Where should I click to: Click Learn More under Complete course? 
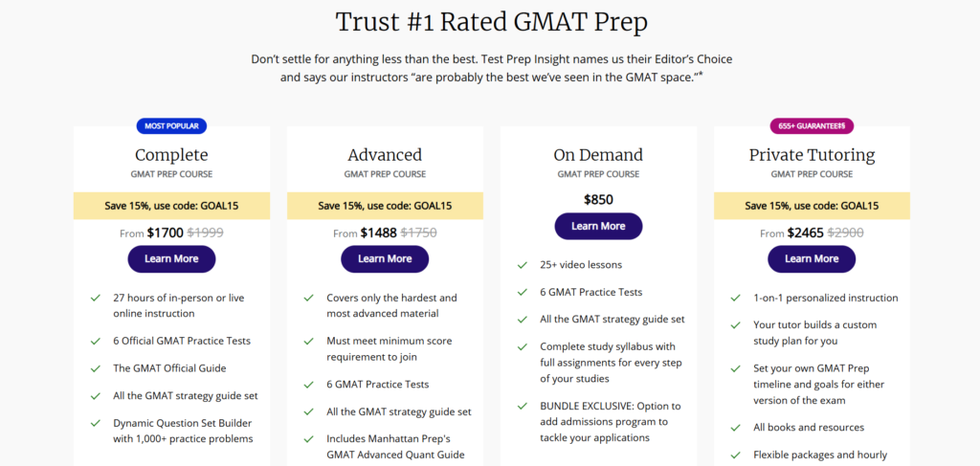click(x=171, y=258)
